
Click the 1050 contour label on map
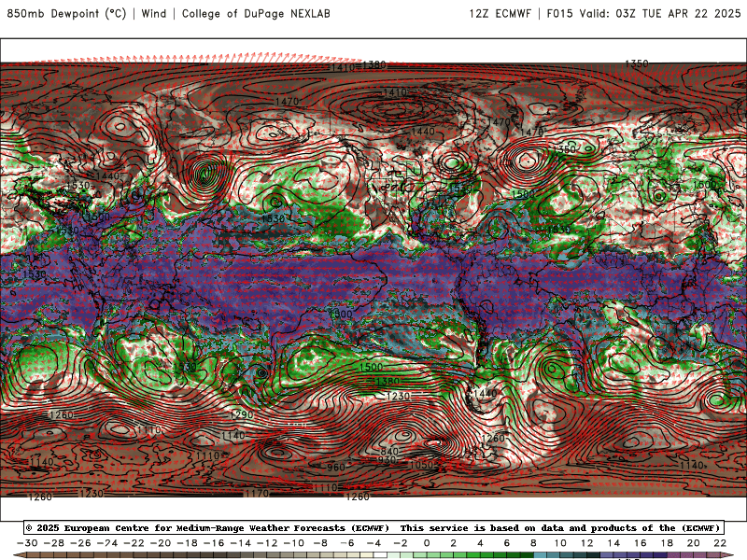(422, 465)
